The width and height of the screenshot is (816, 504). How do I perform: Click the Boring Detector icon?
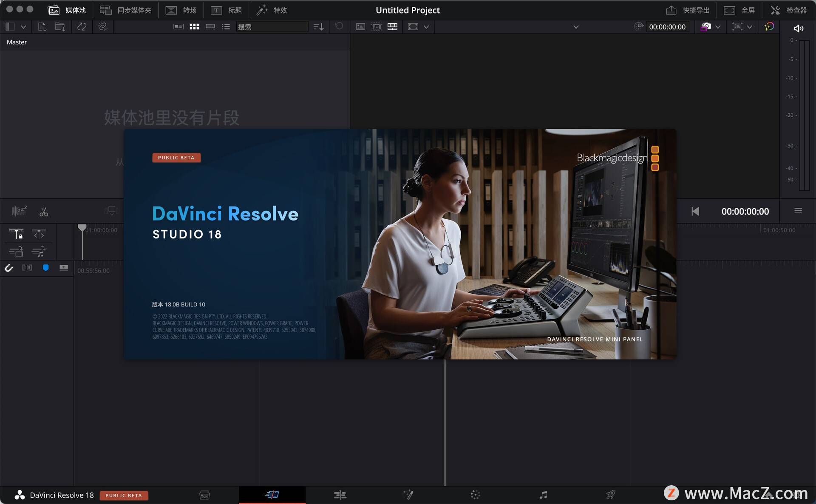19,210
